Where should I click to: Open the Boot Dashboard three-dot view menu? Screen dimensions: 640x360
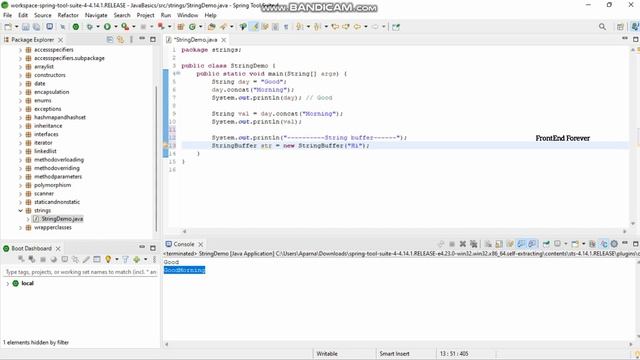(154, 259)
